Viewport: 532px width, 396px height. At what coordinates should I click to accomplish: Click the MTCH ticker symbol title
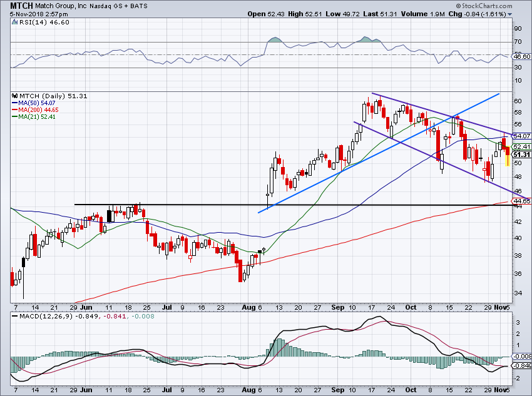21,6
